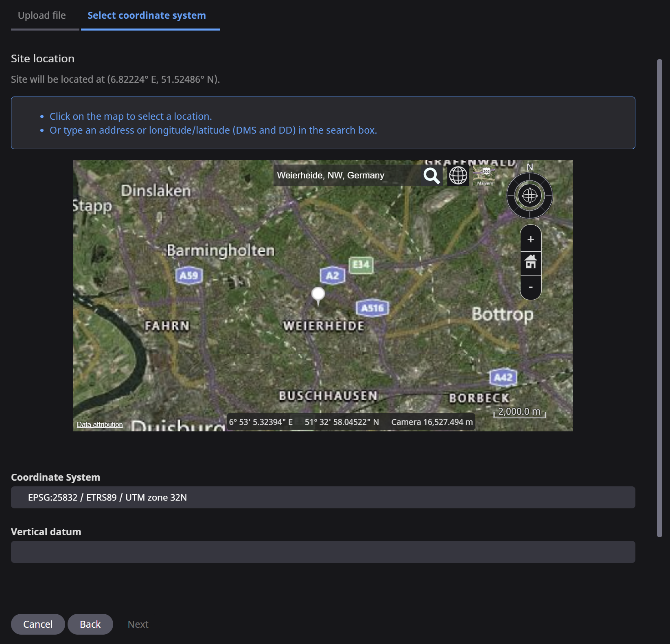This screenshot has height=644, width=670.
Task: Zoom in using the plus icon
Action: [x=530, y=240]
